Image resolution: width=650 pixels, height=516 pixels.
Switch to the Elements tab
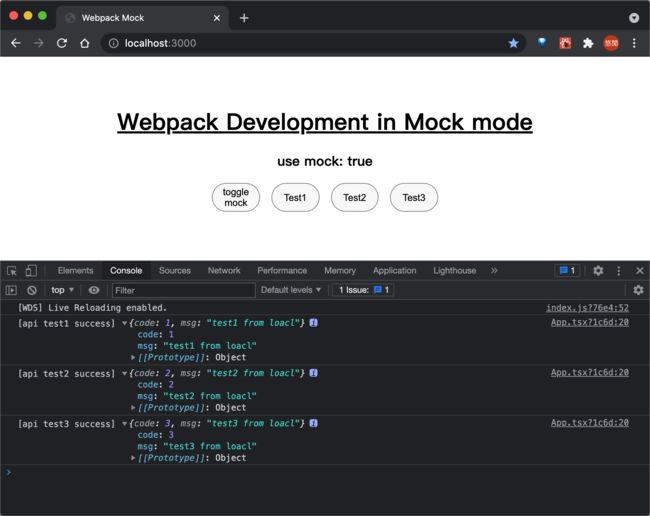click(75, 271)
